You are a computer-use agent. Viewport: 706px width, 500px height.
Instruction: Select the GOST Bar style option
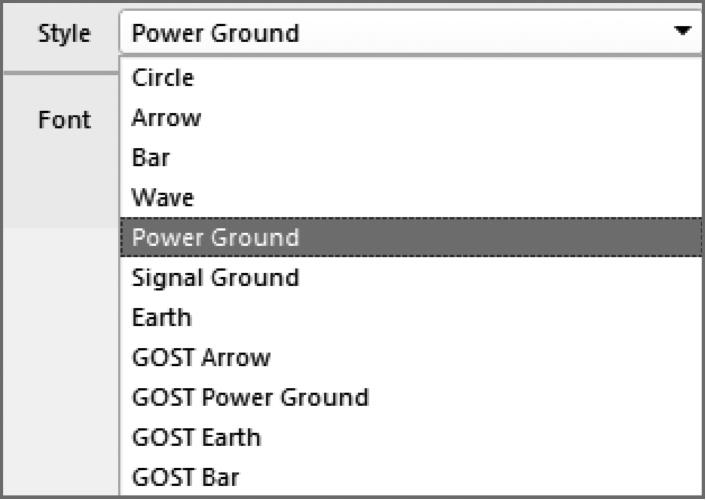tap(186, 478)
